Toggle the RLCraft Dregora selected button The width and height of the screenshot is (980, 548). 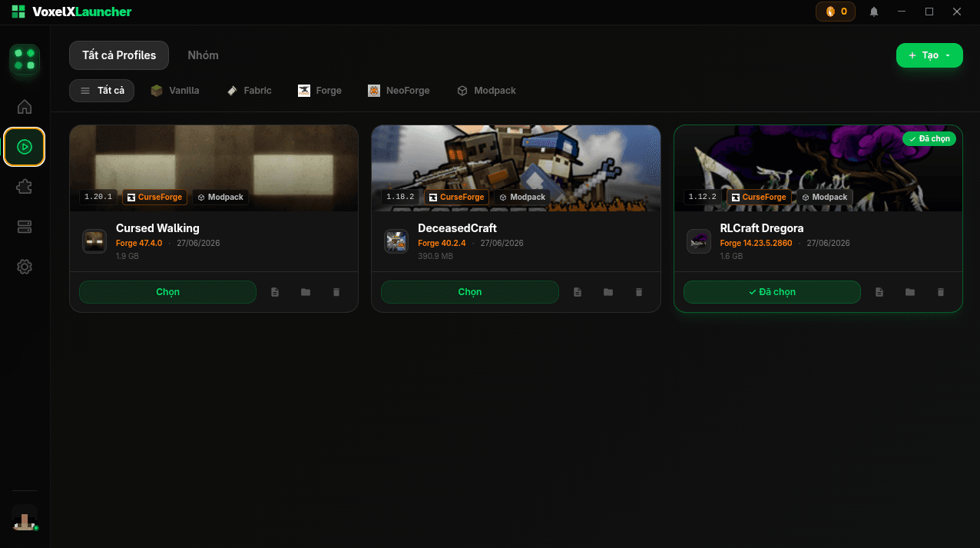[x=772, y=292]
